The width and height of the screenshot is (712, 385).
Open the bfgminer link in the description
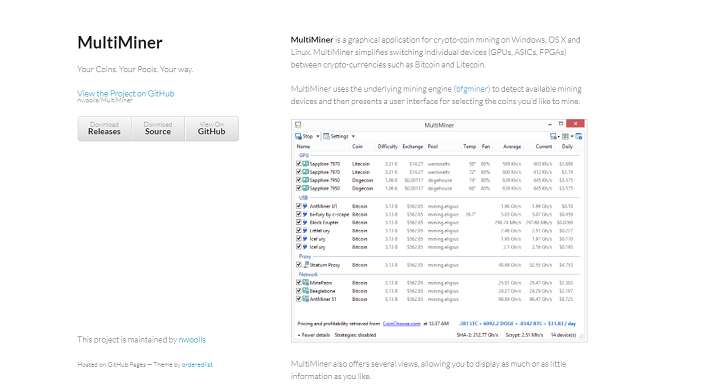coord(472,89)
